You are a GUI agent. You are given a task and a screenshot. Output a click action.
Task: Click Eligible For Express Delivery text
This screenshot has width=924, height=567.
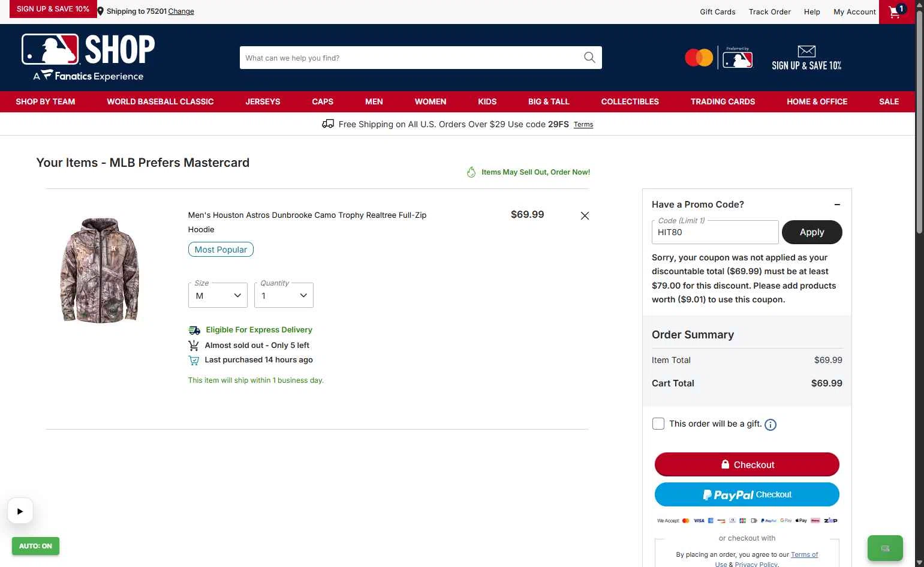coord(259,330)
